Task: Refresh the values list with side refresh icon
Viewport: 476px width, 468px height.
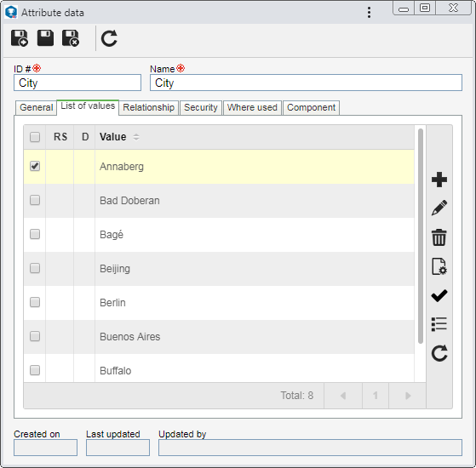Action: [439, 353]
